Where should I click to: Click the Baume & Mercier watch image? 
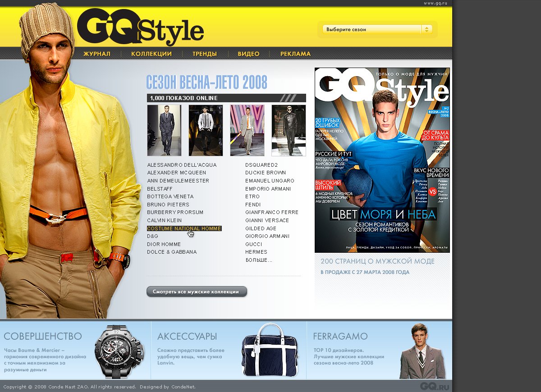[x=119, y=352]
